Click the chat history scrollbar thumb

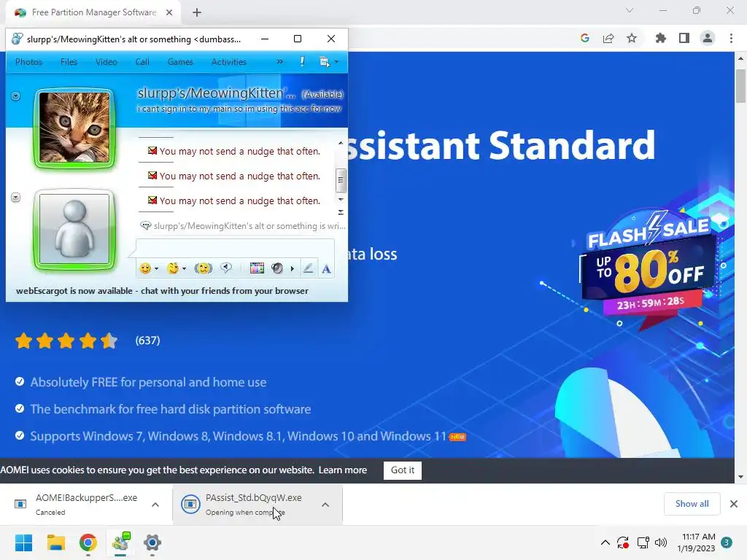click(341, 180)
